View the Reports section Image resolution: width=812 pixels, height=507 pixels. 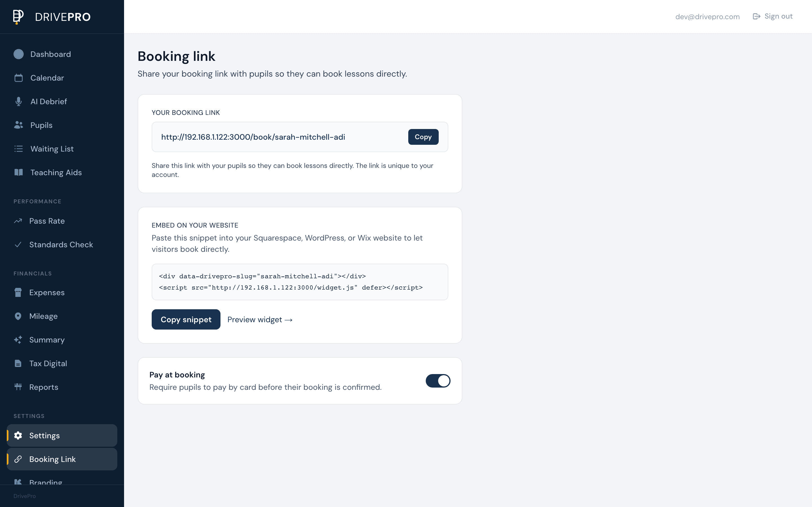tap(44, 387)
